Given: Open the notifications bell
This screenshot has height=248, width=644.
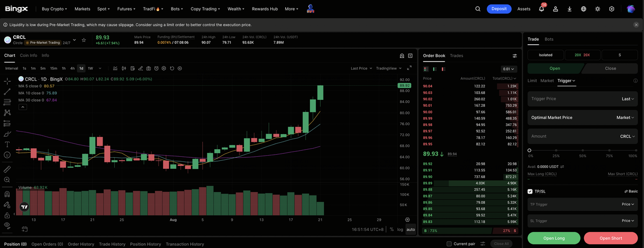Looking at the screenshot, I should [541, 9].
